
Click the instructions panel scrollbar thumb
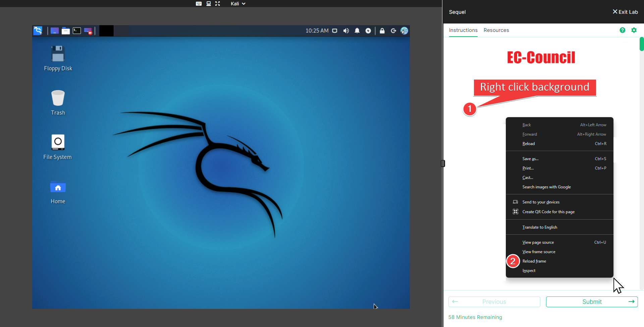coord(642,44)
